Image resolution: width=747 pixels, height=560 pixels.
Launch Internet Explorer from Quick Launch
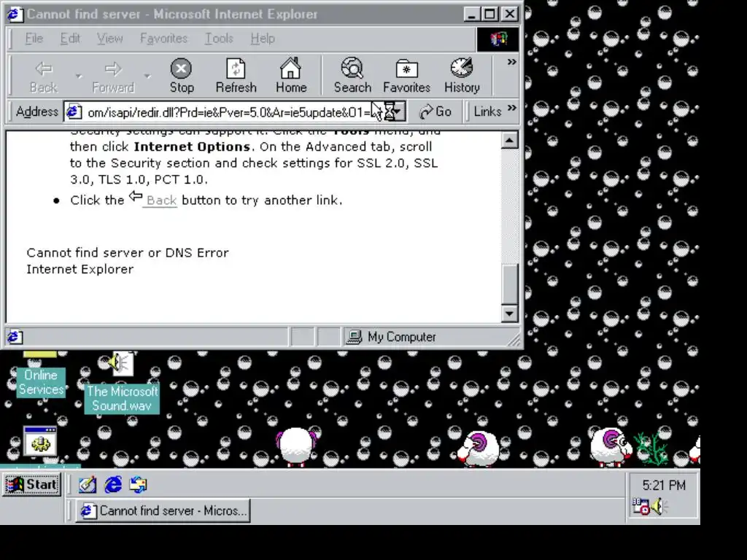coord(113,485)
